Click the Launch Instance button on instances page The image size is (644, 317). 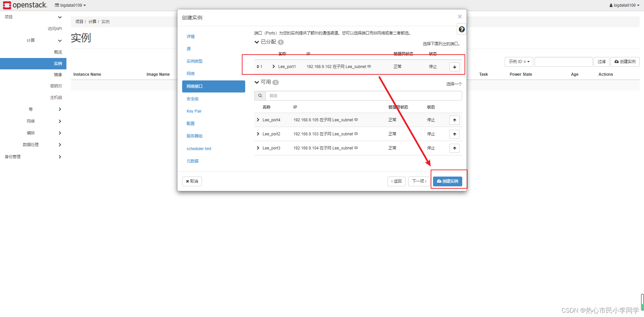625,62
